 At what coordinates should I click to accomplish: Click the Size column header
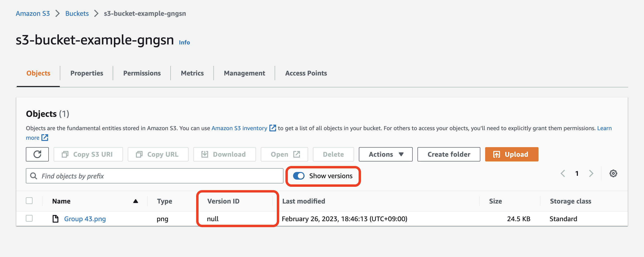(x=495, y=201)
